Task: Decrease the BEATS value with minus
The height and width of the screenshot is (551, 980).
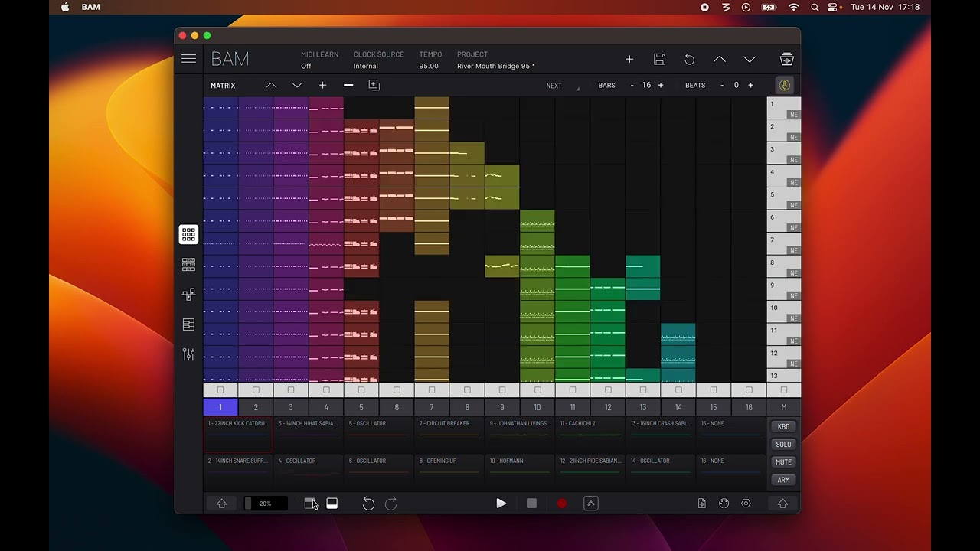Action: click(722, 85)
